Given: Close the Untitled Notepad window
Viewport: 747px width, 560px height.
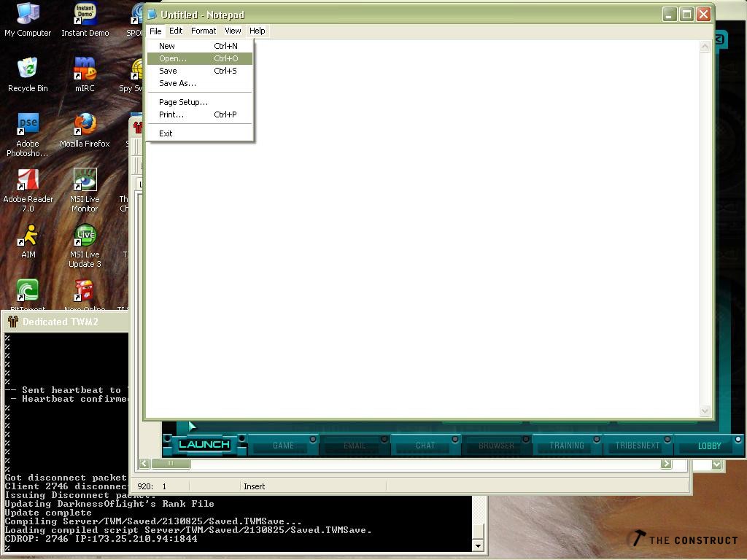Looking at the screenshot, I should point(704,15).
